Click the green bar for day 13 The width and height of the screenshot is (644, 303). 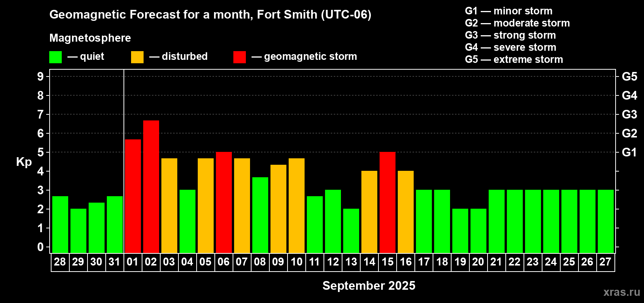point(351,231)
